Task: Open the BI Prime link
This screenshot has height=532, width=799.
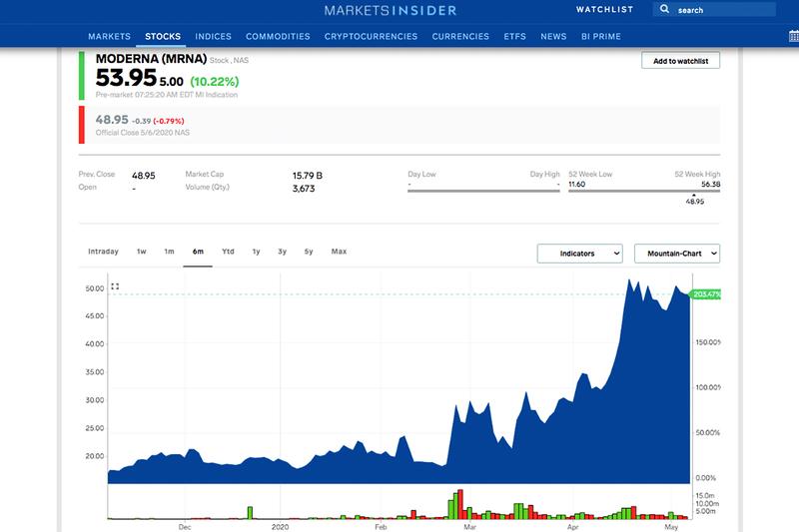Action: pyautogui.click(x=601, y=36)
